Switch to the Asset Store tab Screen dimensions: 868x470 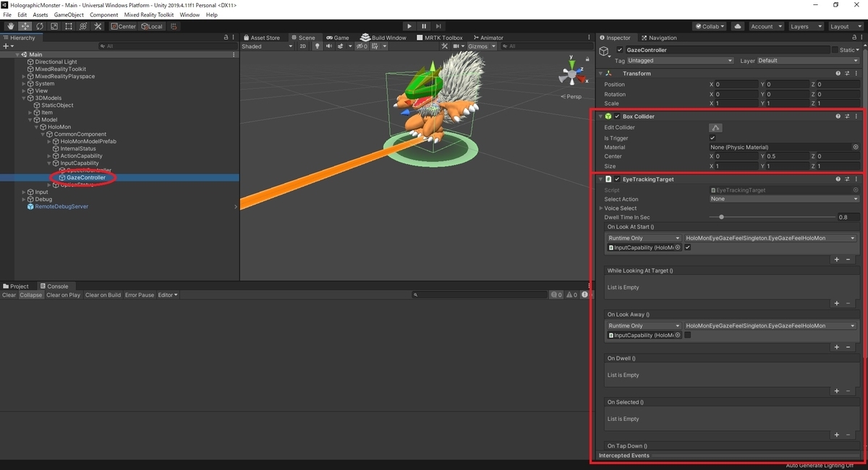tap(261, 38)
